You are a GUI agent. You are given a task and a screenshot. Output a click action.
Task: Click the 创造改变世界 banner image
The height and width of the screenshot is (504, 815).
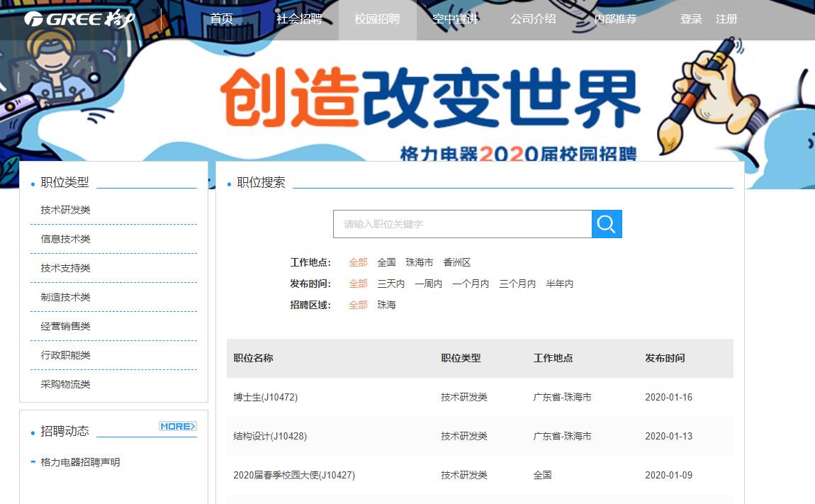430,98
